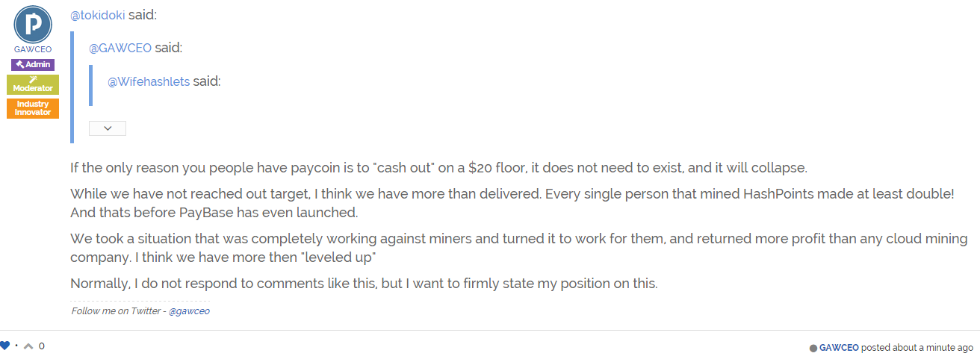980x362 pixels.
Task: Click the orange Industry Innovator badge
Action: tap(33, 108)
